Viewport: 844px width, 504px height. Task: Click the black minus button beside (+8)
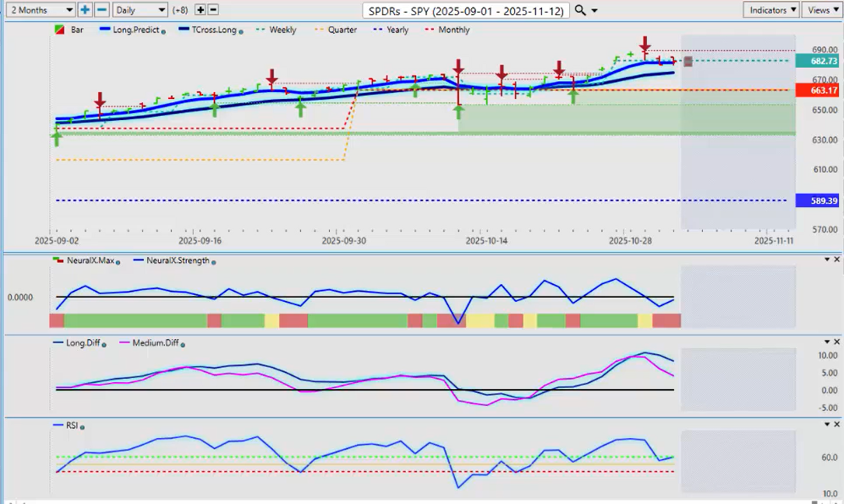coord(213,10)
